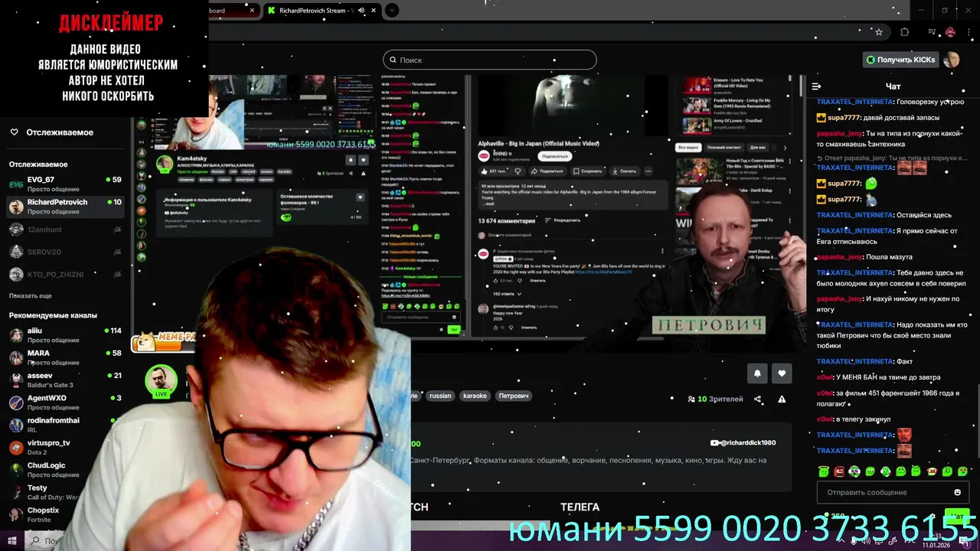Open the user profile avatar menu

point(952,60)
